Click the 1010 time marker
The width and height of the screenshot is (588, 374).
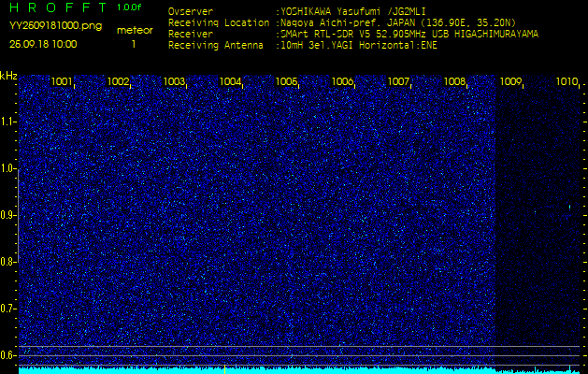tap(566, 82)
